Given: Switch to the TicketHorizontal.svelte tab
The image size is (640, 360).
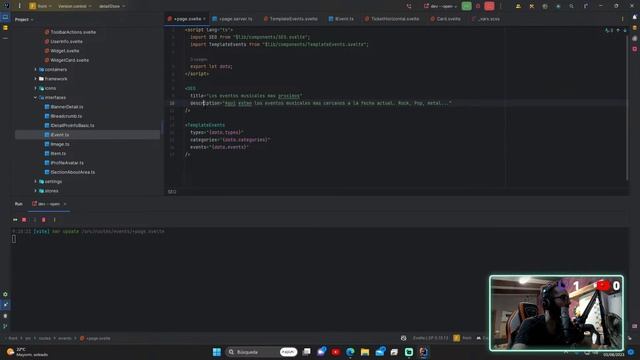Looking at the screenshot, I should (392, 19).
